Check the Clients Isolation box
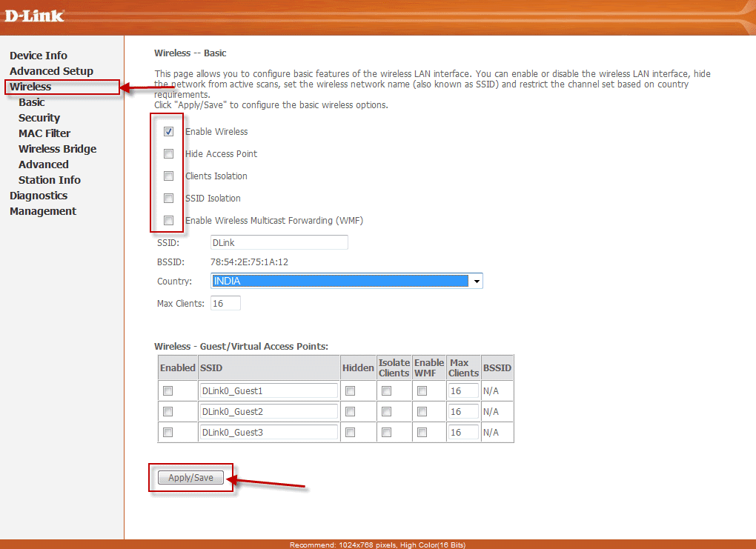This screenshot has height=549, width=756. pos(168,176)
